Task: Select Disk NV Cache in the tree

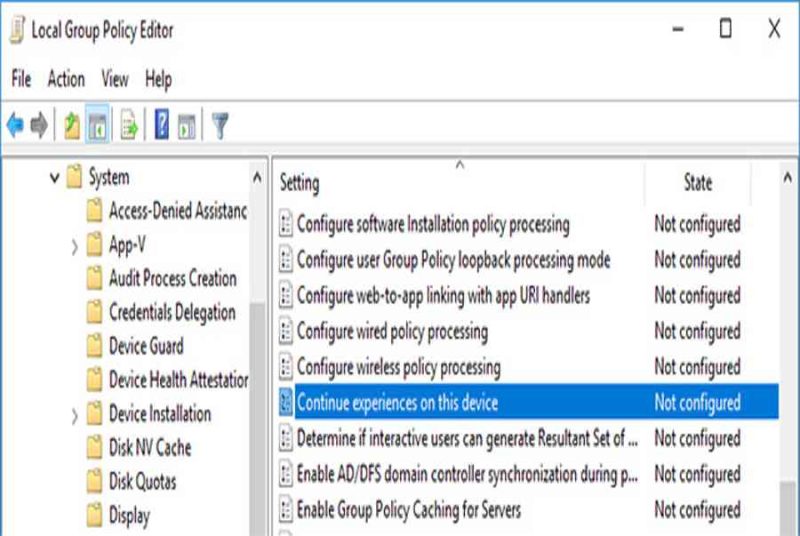Action: [x=151, y=448]
